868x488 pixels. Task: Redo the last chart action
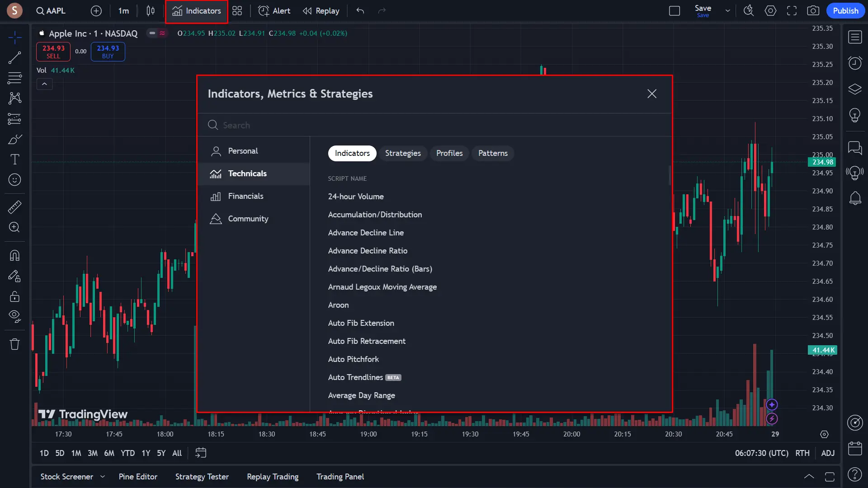coord(382,11)
